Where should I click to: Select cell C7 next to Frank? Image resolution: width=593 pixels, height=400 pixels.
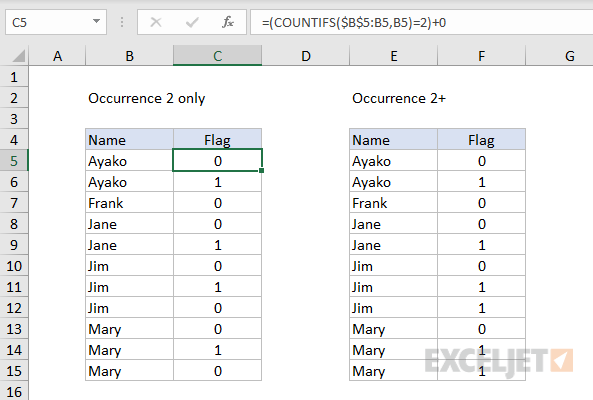[217, 203]
